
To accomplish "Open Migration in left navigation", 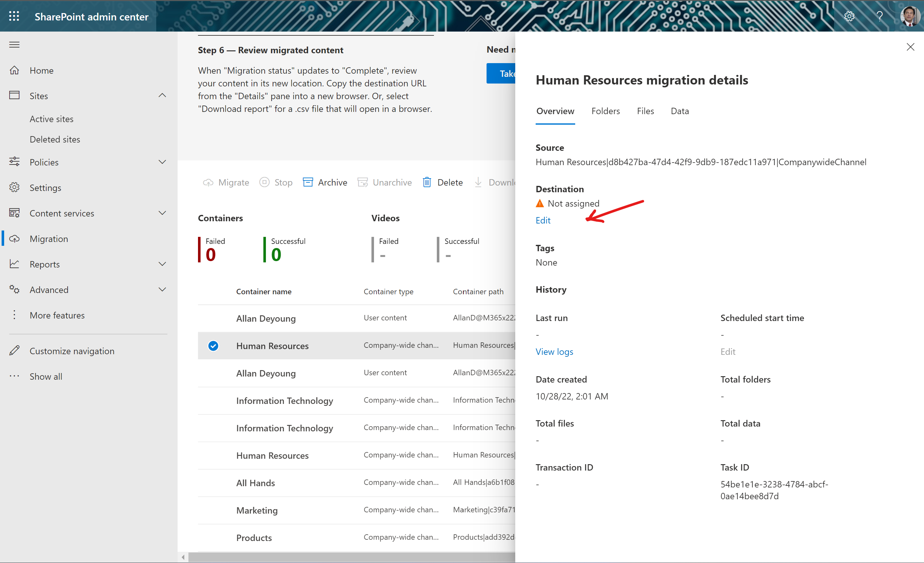I will coord(49,239).
